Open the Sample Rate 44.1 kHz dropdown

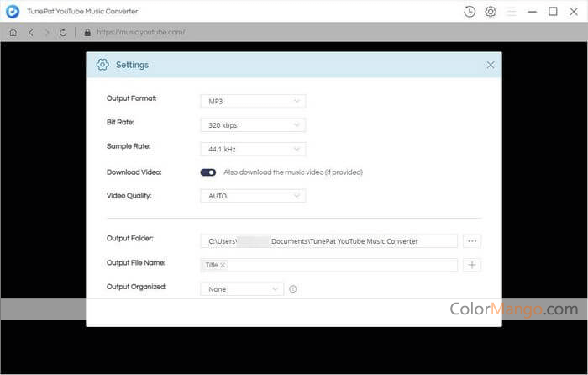(252, 149)
